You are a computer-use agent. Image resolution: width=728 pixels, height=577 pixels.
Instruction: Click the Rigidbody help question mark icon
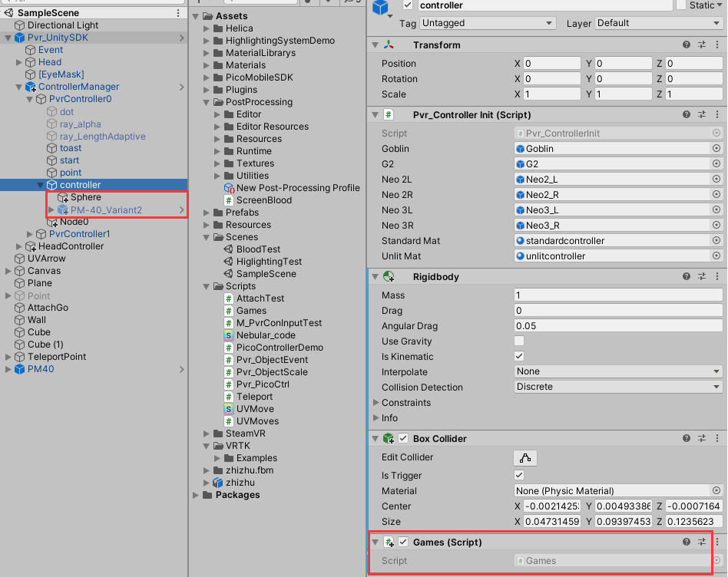click(687, 276)
